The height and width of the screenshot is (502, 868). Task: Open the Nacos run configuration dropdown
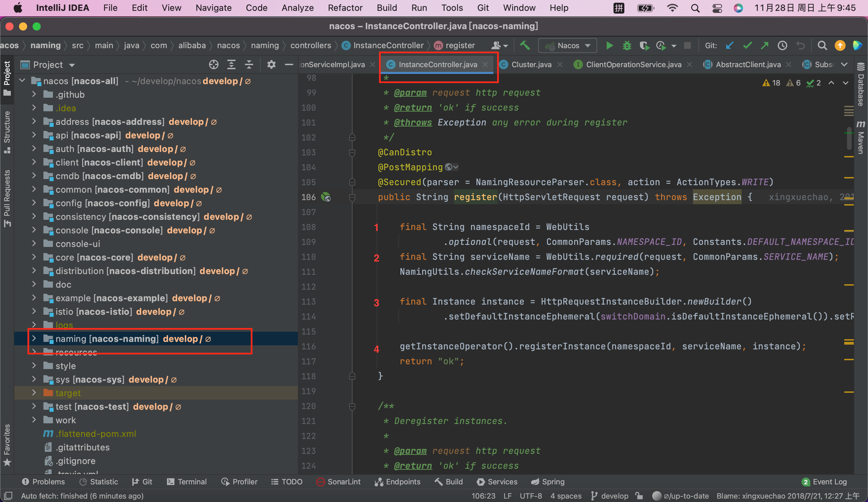(568, 45)
